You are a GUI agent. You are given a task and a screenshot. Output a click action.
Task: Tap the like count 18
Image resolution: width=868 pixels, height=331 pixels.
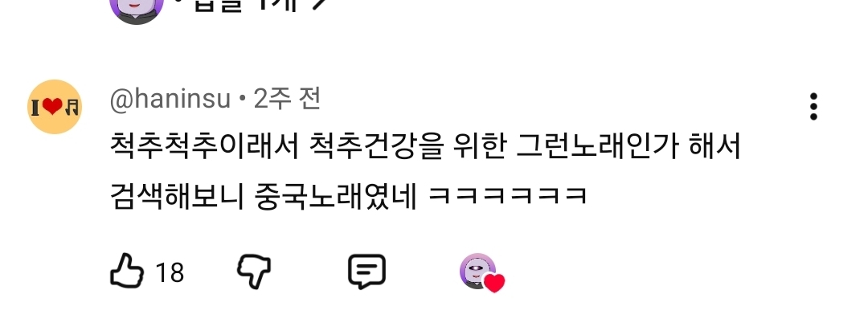170,273
